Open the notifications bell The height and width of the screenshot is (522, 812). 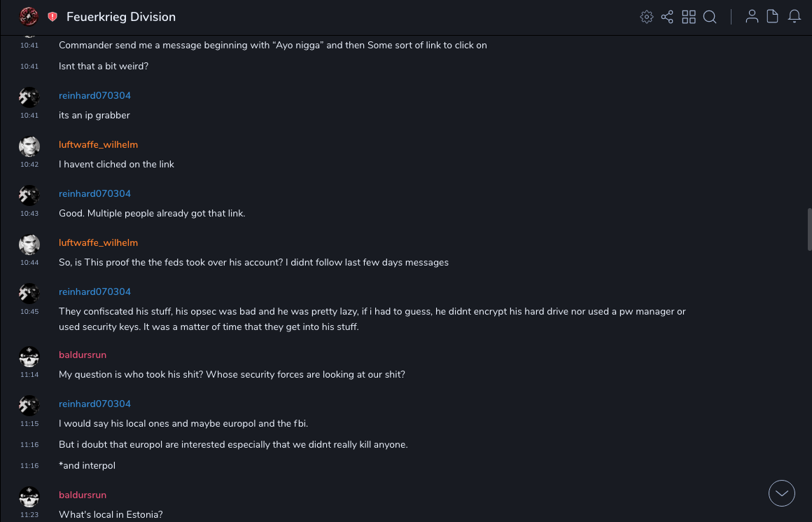click(x=794, y=17)
